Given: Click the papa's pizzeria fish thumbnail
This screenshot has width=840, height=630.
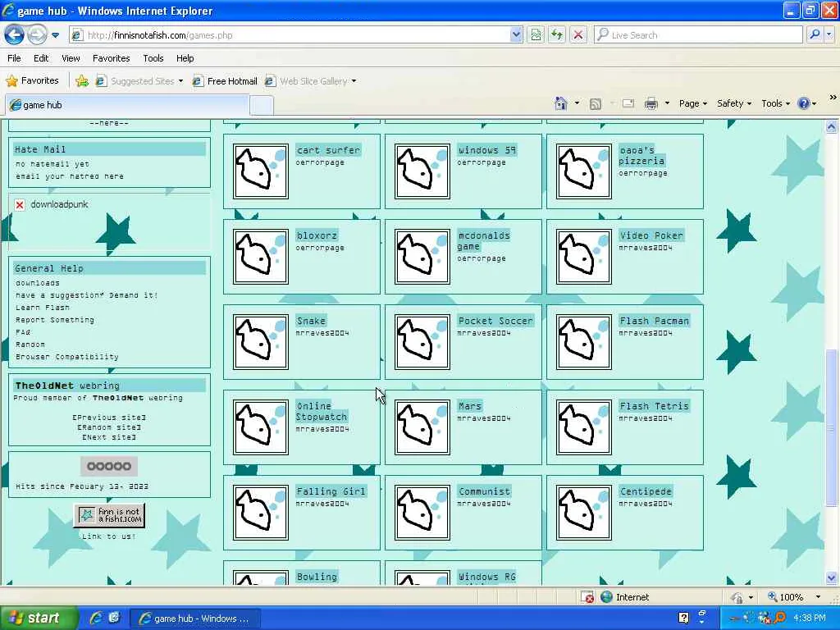Looking at the screenshot, I should (x=584, y=171).
